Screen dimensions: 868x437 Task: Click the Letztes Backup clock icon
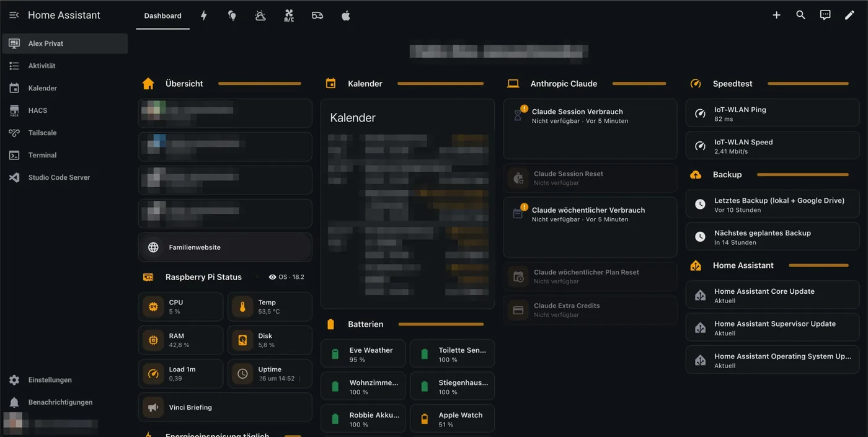tap(700, 205)
